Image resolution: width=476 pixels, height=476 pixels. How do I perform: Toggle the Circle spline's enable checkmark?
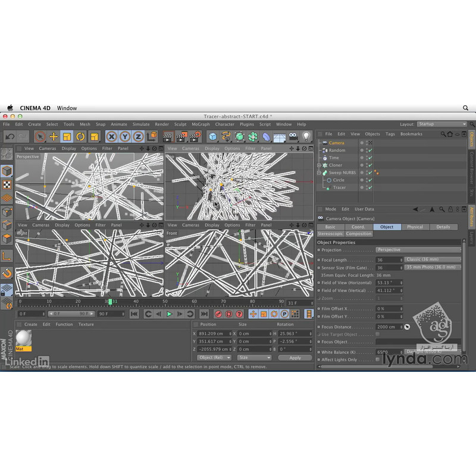(x=370, y=180)
